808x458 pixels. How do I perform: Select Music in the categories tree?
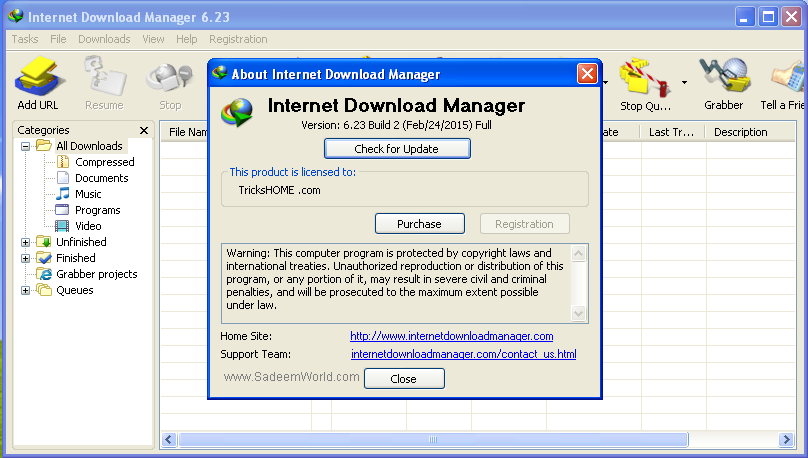pyautogui.click(x=88, y=194)
